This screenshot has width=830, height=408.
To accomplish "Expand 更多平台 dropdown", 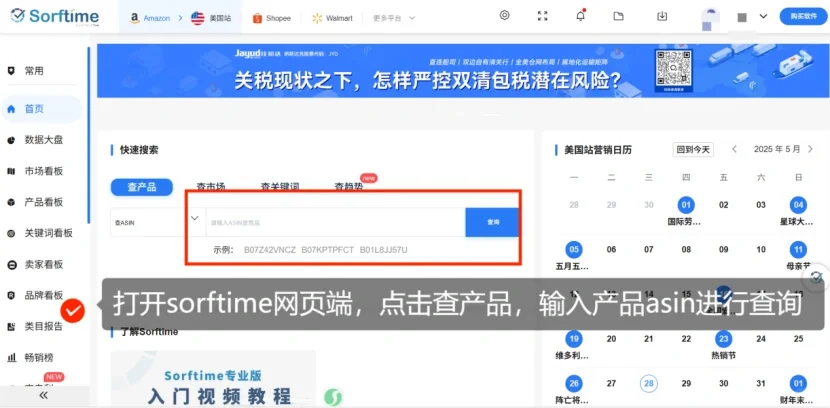I will [394, 18].
